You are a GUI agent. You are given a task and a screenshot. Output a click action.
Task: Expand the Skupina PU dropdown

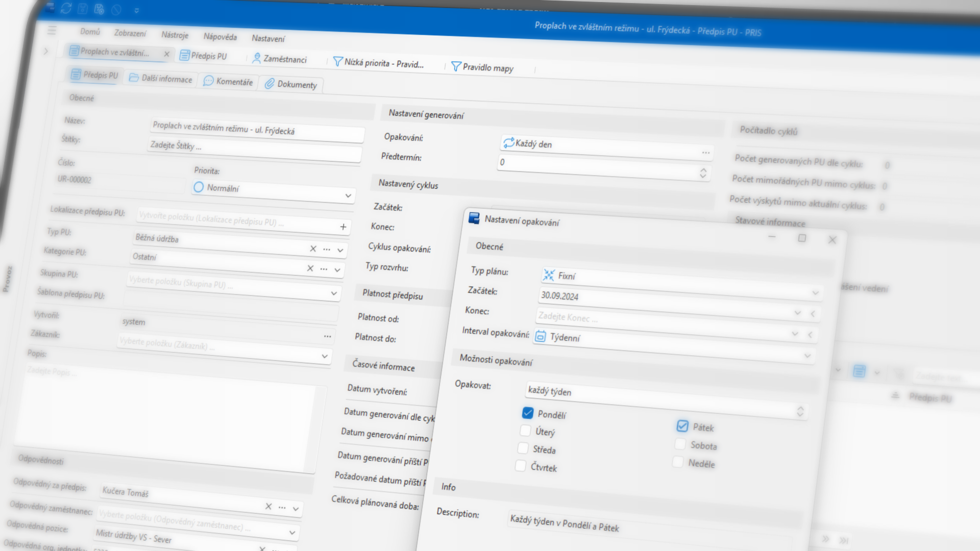click(x=334, y=293)
